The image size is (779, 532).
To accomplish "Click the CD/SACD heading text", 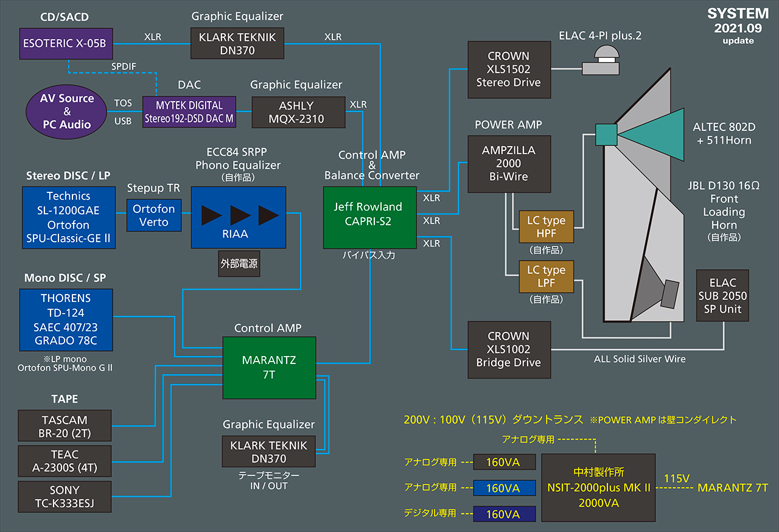I will pos(66,16).
